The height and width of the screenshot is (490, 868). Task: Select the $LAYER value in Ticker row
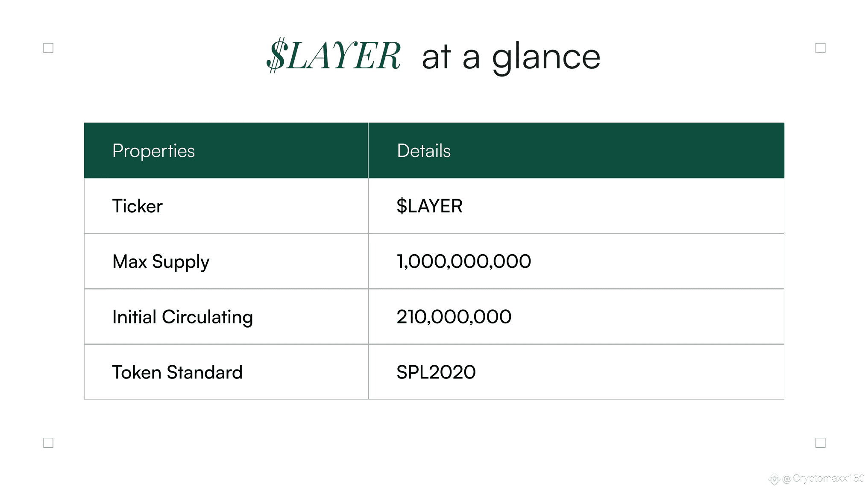[429, 206]
